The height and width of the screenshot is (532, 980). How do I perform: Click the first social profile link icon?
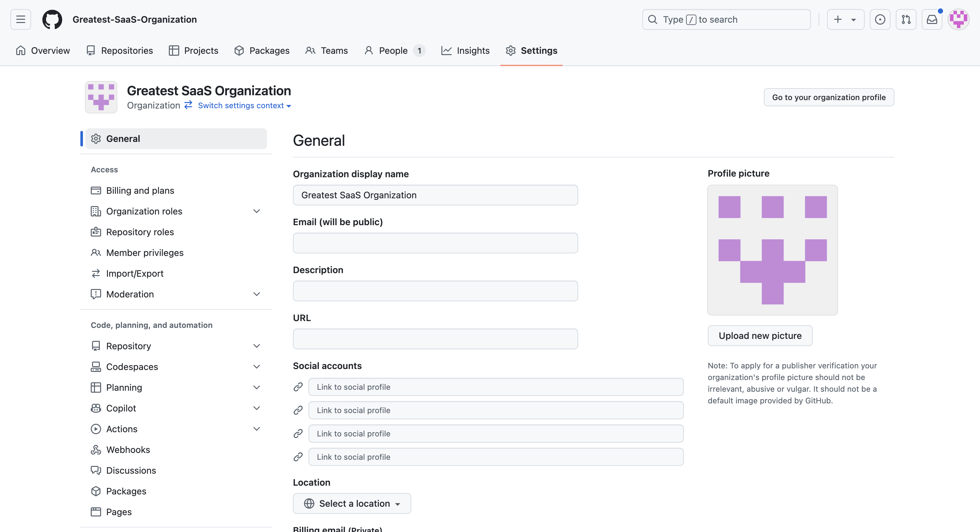pos(298,387)
